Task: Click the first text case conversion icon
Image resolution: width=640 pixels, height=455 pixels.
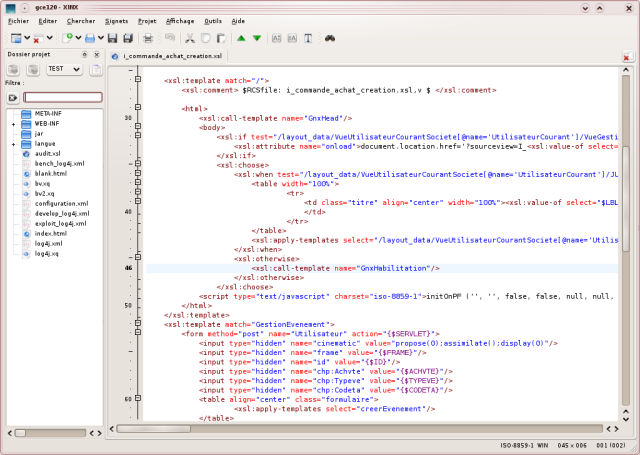Action: pos(276,38)
